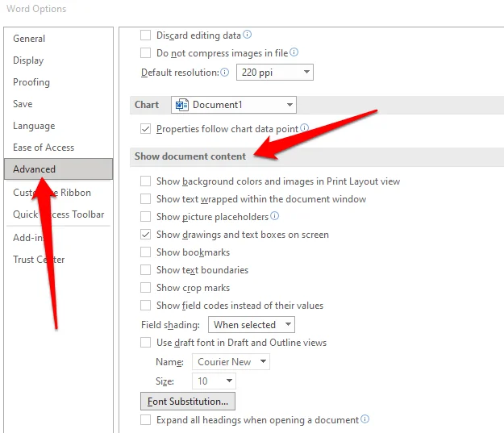Click info icon next to Expand all headings
Screen dimensions: 504x433
(364, 418)
